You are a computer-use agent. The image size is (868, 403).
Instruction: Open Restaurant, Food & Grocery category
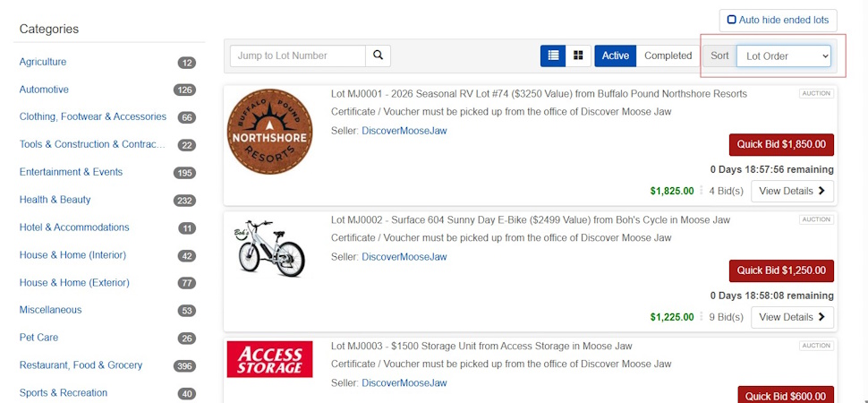[x=81, y=365]
